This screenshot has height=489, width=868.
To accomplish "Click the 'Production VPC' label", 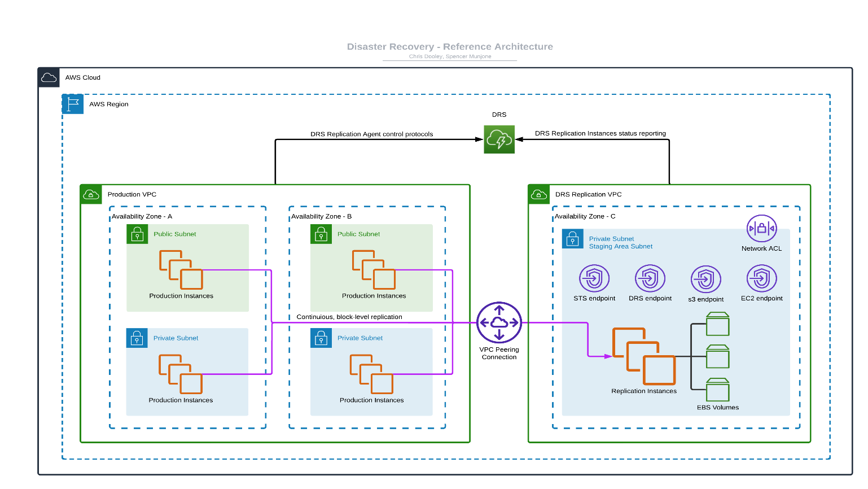I will click(132, 195).
